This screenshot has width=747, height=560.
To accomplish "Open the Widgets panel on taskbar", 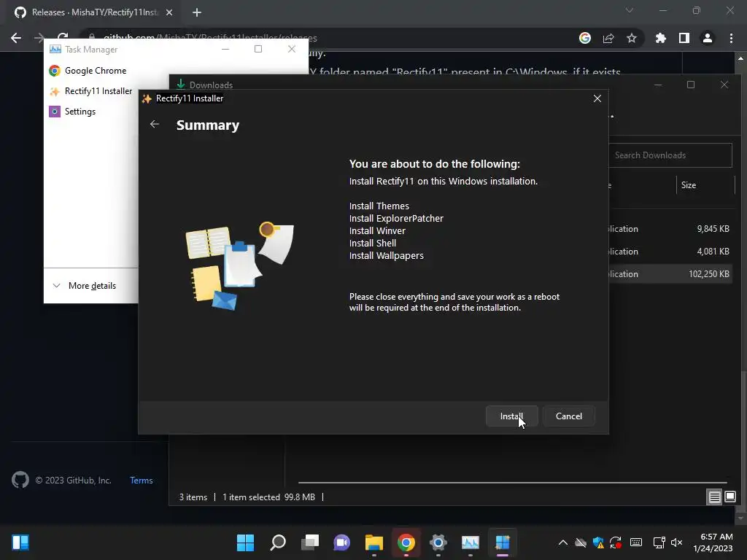I will point(20,542).
